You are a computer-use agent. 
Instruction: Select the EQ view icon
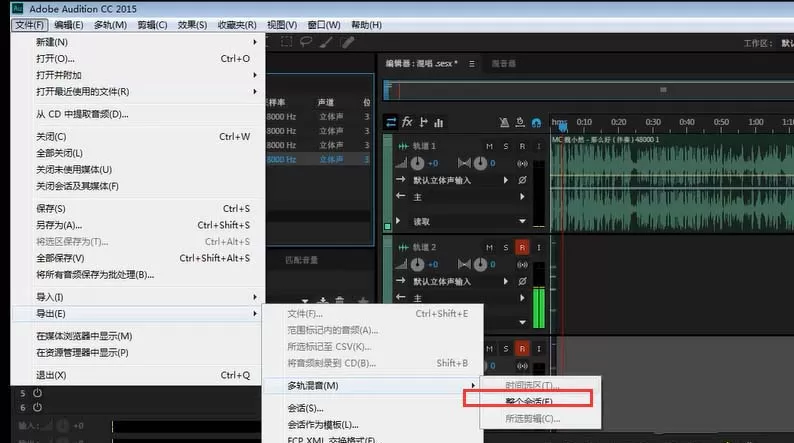click(439, 122)
